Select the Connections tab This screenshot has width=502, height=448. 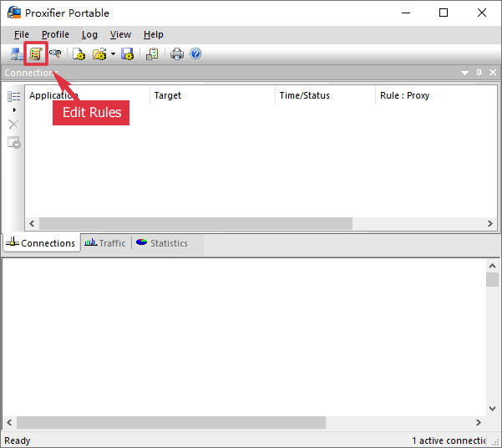pyautogui.click(x=41, y=243)
